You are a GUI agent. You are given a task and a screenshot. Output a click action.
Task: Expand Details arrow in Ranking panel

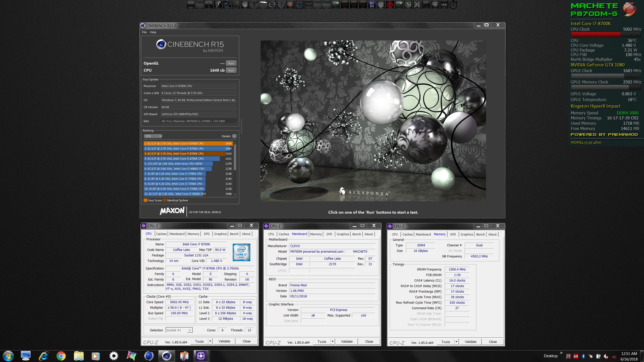[x=234, y=136]
